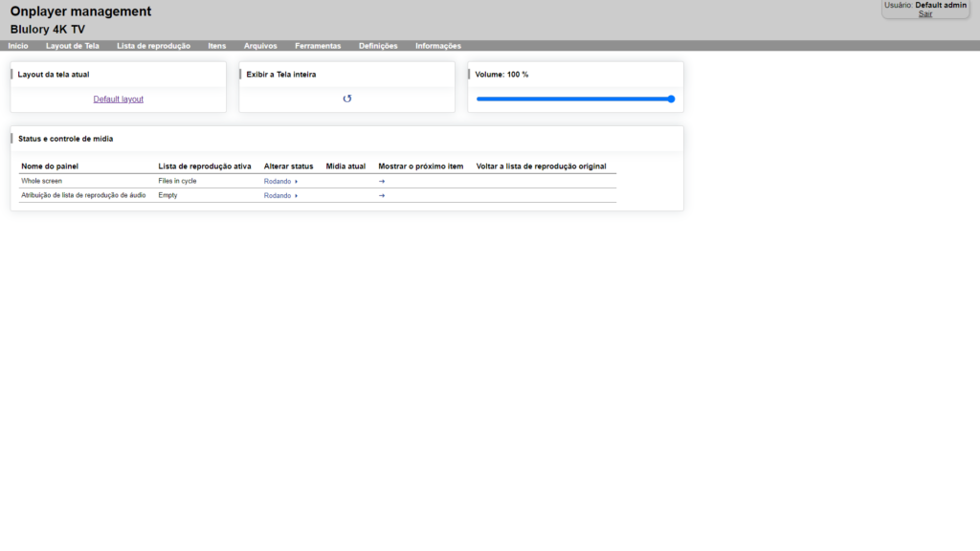
Task: Click the Whole screen panel name
Action: tap(42, 181)
